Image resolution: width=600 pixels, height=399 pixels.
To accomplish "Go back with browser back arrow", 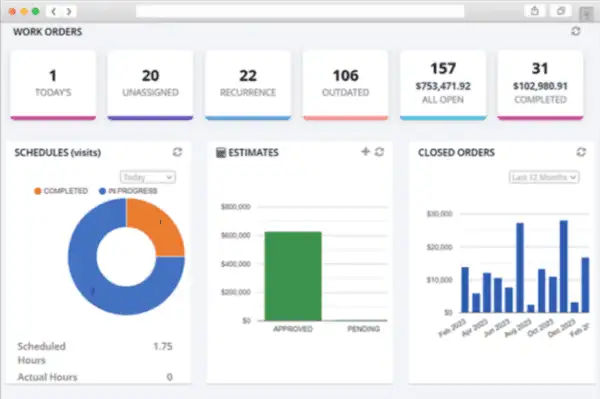I will (54, 11).
